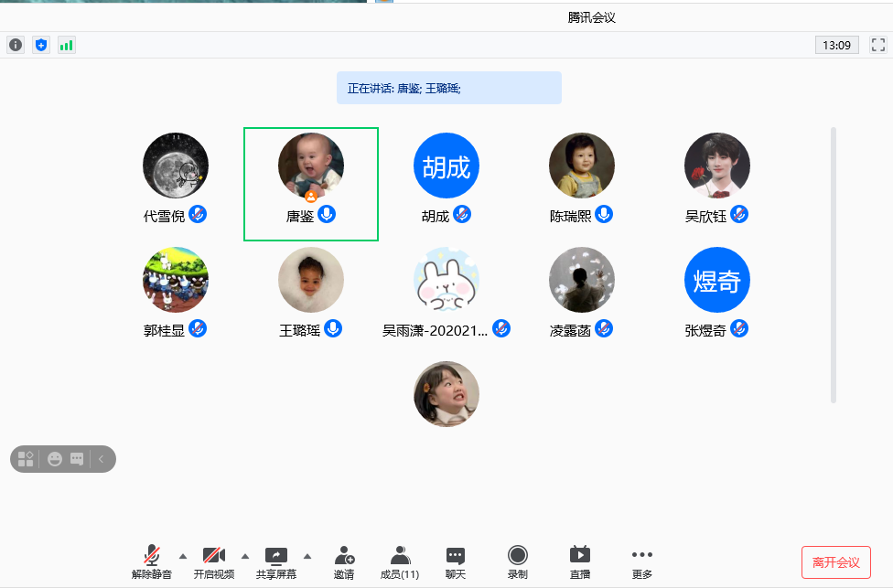This screenshot has width=893, height=588.
Task: Select the unnamed girl avatar at bottom
Action: (x=446, y=394)
